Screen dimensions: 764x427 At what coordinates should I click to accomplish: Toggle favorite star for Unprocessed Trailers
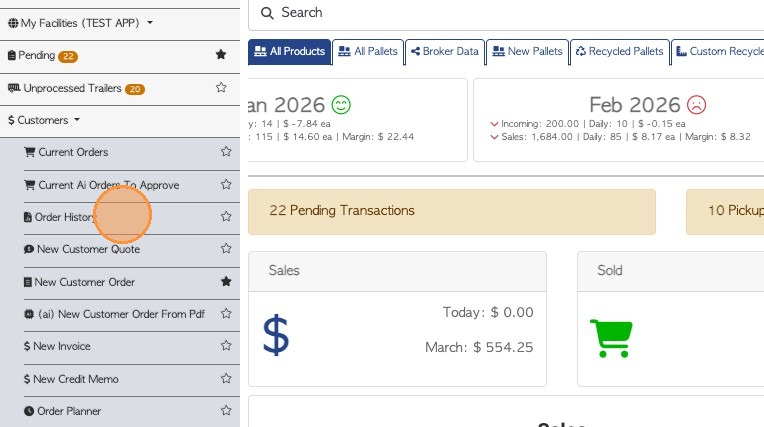221,88
